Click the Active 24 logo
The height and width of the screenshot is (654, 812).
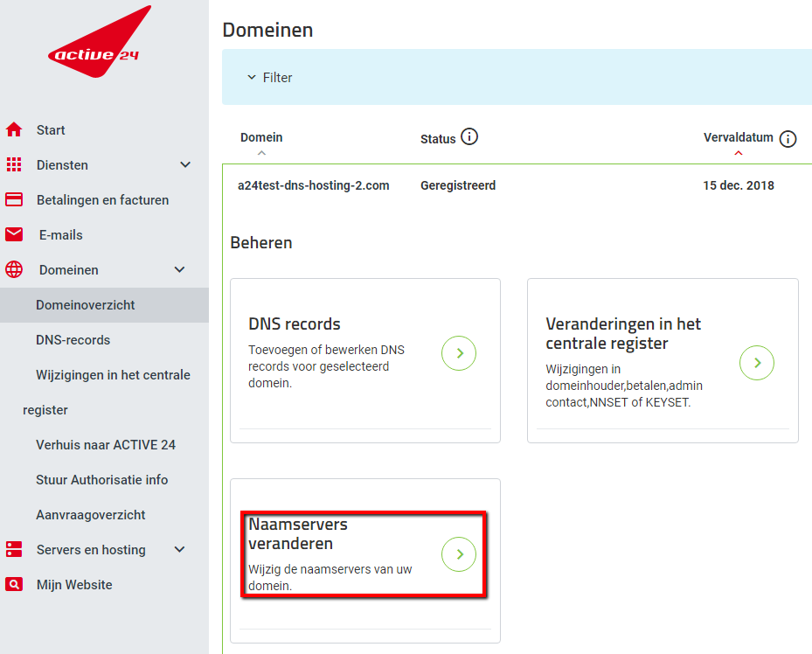coord(99,43)
